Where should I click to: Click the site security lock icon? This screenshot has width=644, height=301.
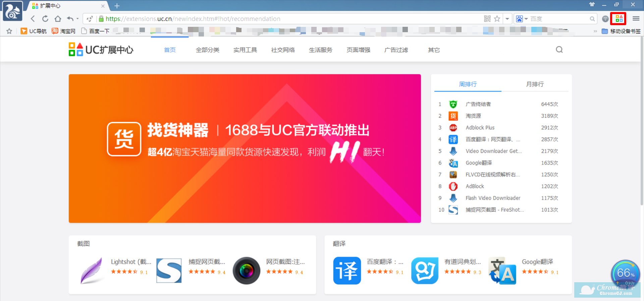click(101, 19)
